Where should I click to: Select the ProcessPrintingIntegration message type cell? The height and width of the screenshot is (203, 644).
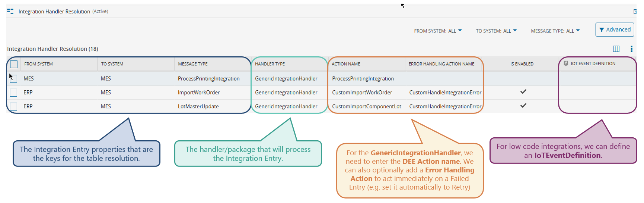pos(208,79)
